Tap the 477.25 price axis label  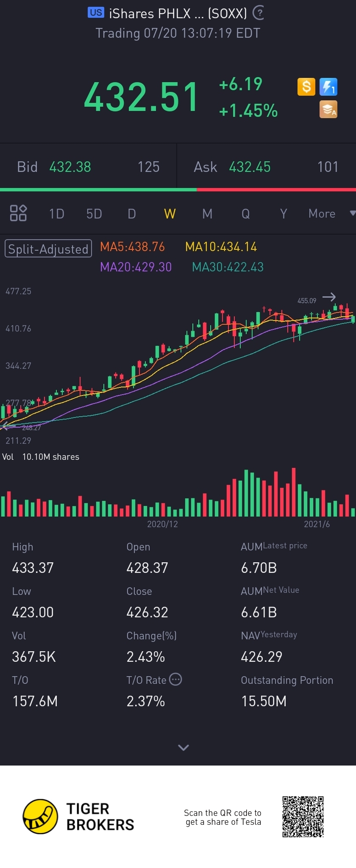pos(18,291)
